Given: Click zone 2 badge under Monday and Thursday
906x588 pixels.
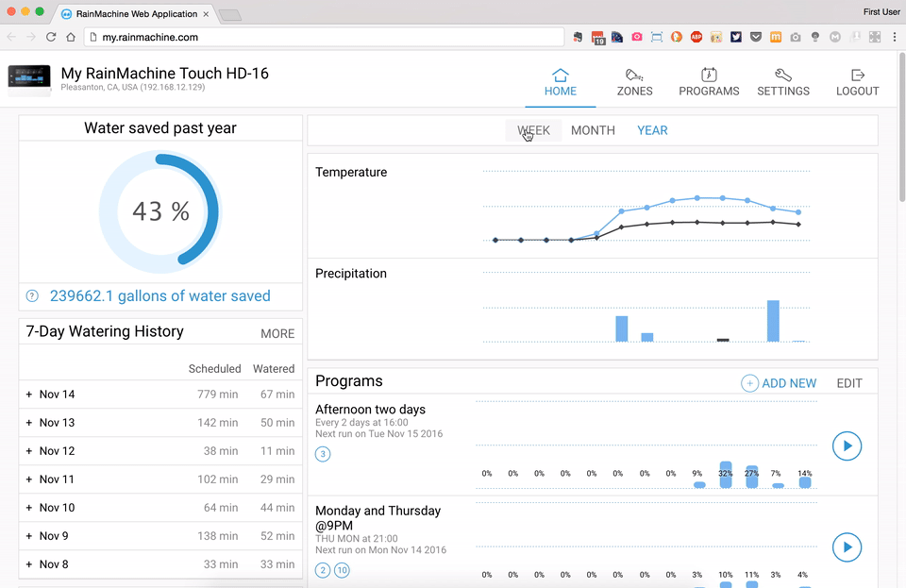Looking at the screenshot, I should point(323,571).
